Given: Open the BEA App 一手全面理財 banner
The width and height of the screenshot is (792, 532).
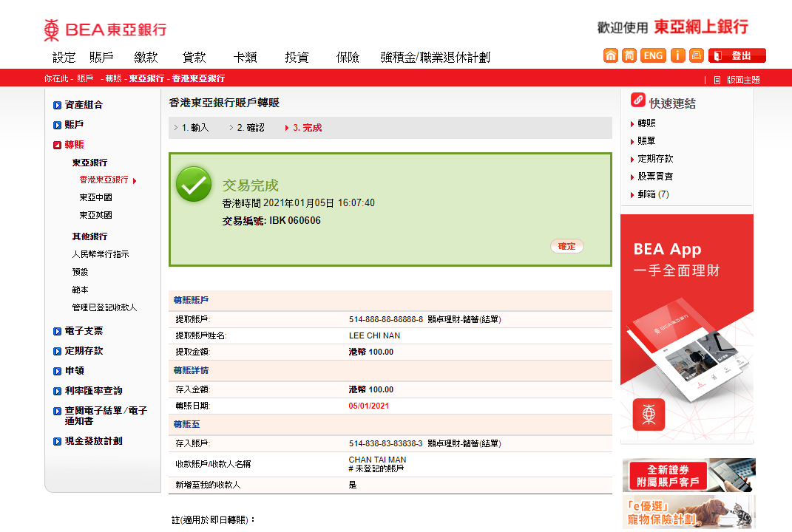Looking at the screenshot, I should tap(687, 329).
